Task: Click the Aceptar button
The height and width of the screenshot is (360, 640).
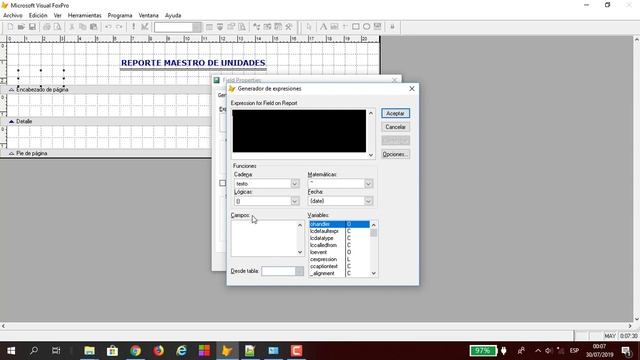Action: [396, 113]
